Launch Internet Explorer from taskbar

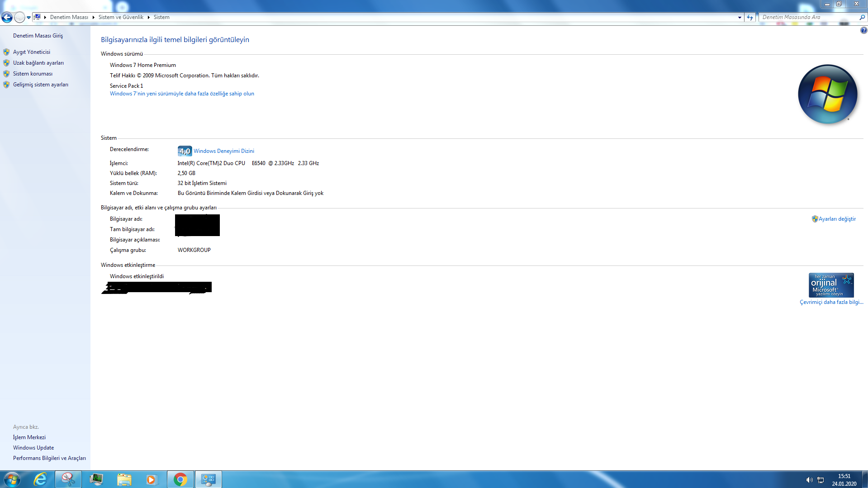pyautogui.click(x=40, y=479)
